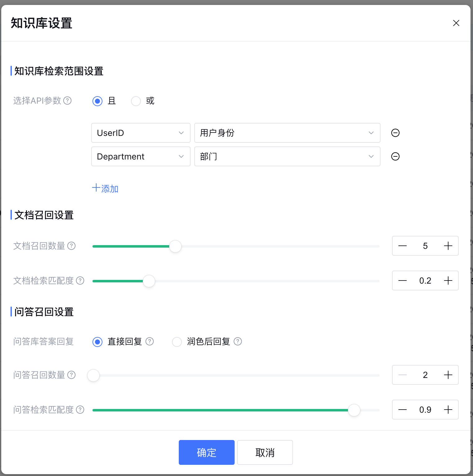The width and height of the screenshot is (473, 476).
Task: Click help icon beside 文档召回数量
Action: pos(71,246)
